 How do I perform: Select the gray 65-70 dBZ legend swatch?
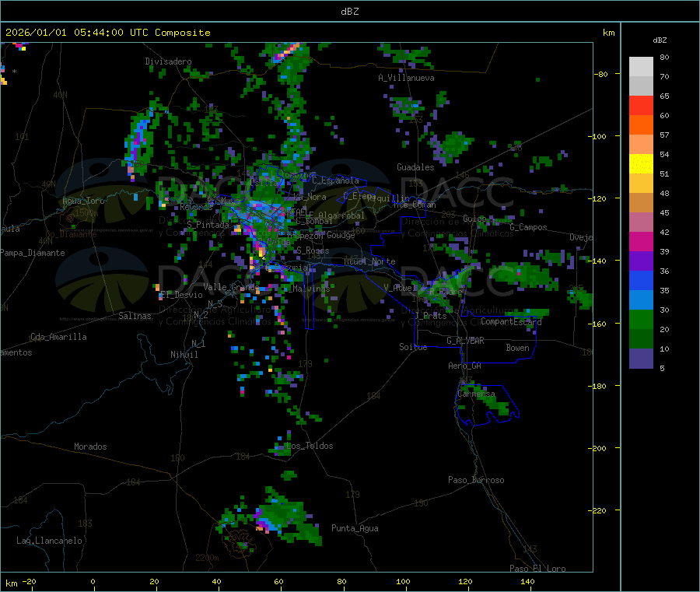(x=641, y=86)
